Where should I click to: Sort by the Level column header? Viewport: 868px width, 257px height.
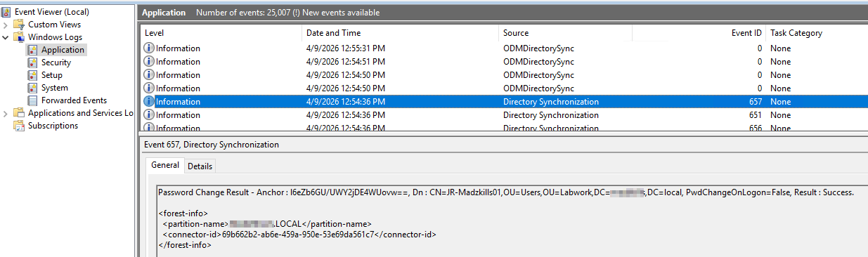221,33
